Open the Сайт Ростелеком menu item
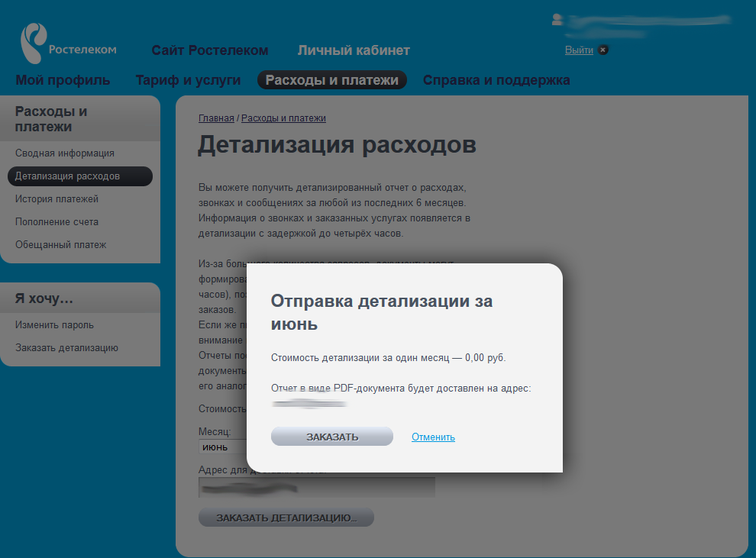 pyautogui.click(x=210, y=50)
